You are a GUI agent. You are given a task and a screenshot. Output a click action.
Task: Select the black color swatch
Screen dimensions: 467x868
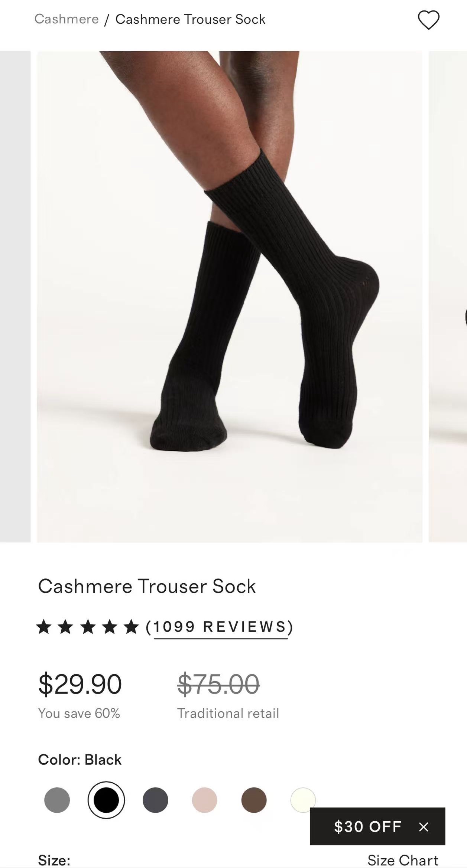pos(106,800)
